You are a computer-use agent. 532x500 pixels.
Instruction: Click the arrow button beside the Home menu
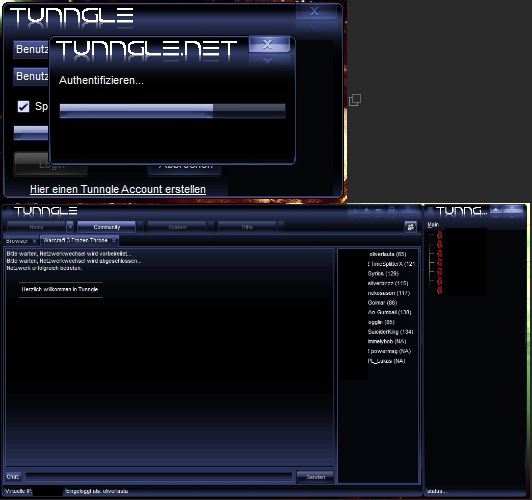pyautogui.click(x=70, y=227)
